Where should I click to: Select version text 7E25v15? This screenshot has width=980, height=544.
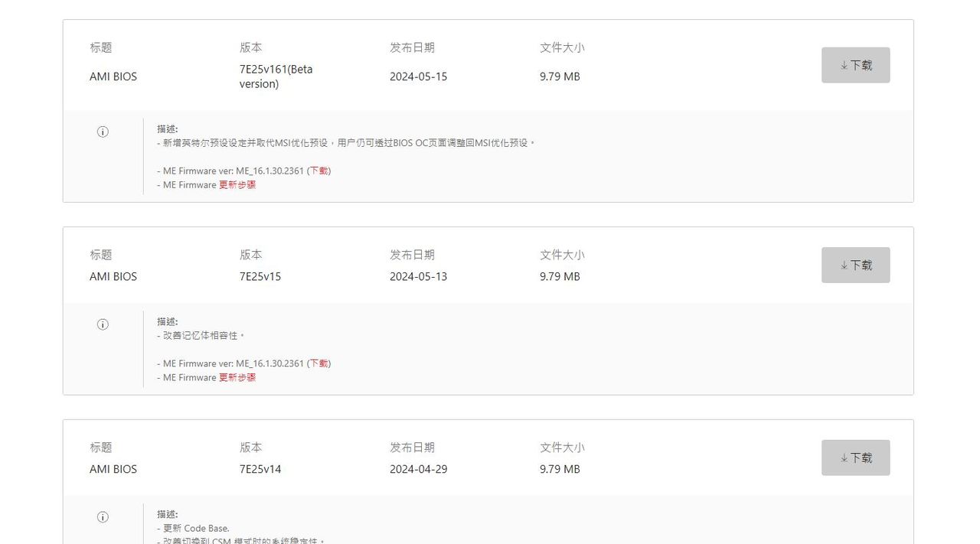(x=260, y=276)
